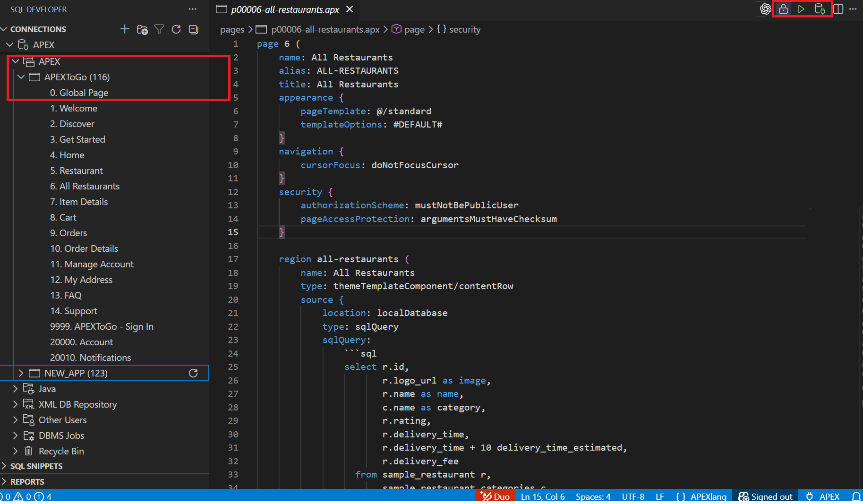This screenshot has height=504, width=863.
Task: Open 14. Support page
Action: [74, 311]
